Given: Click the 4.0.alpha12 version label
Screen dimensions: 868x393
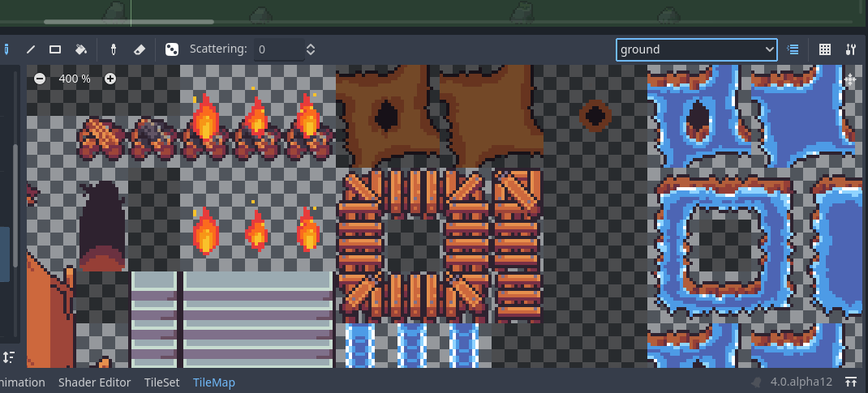Looking at the screenshot, I should pos(801,382).
